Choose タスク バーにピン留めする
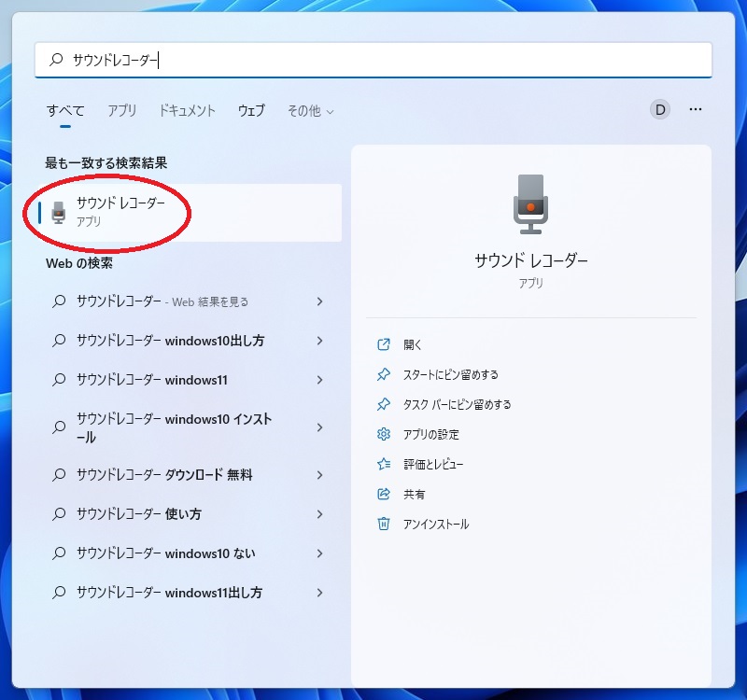The height and width of the screenshot is (700, 747). click(x=457, y=405)
